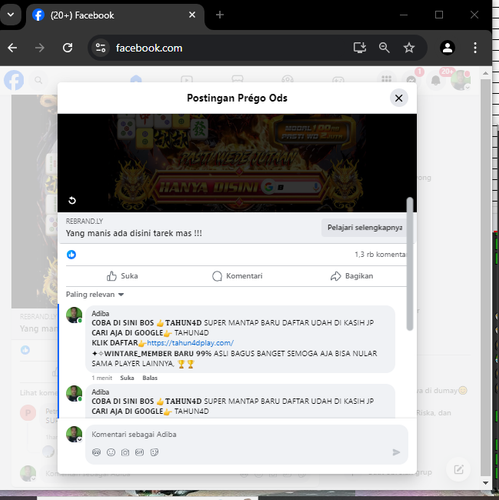Bookmark this page with the star icon

(409, 48)
